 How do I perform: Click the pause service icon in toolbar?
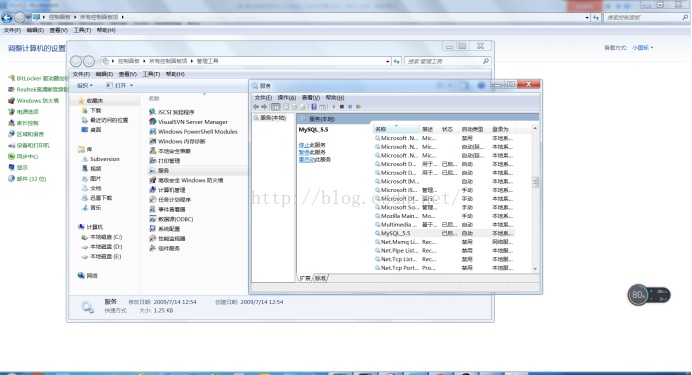pyautogui.click(x=350, y=107)
